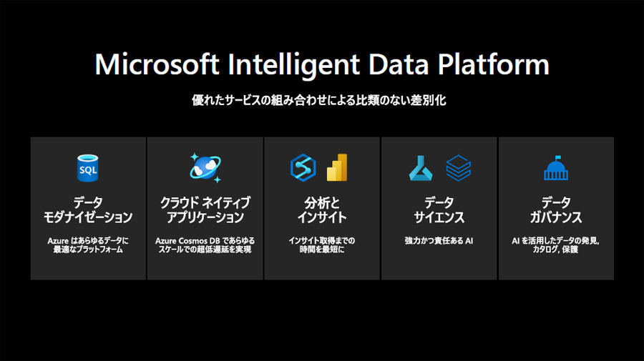Select the データ モダナイゼーション heading
The height and width of the screenshot is (361, 644).
click(x=88, y=209)
